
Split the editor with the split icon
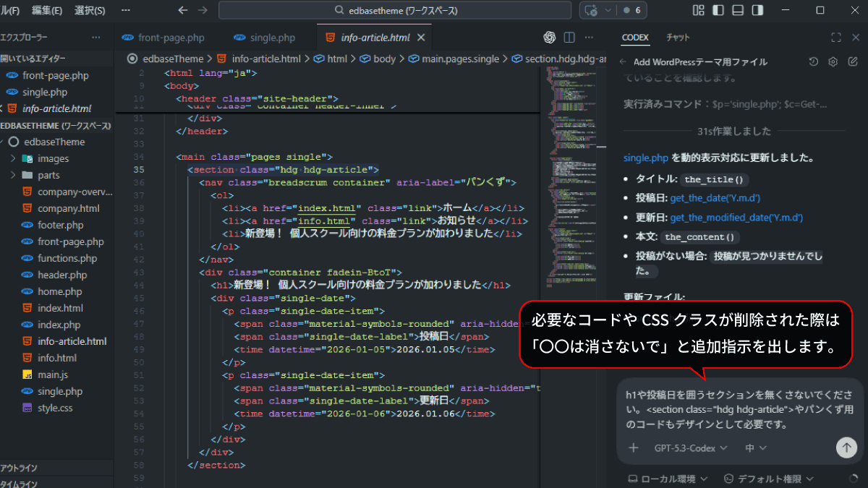click(x=569, y=38)
